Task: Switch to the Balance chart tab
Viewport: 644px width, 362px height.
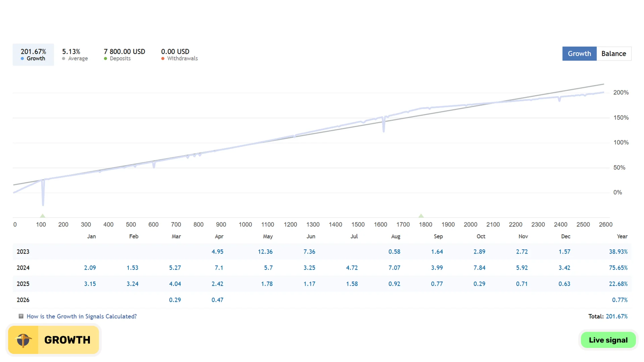Action: pyautogui.click(x=614, y=54)
